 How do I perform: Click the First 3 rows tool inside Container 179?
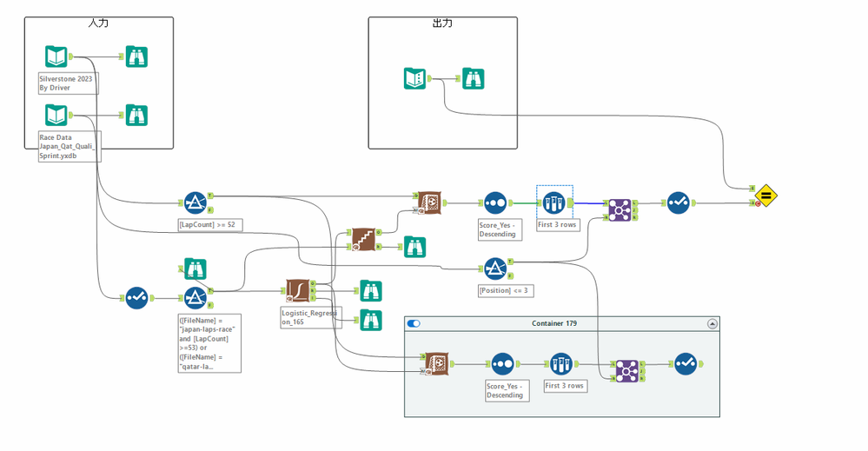pos(560,364)
